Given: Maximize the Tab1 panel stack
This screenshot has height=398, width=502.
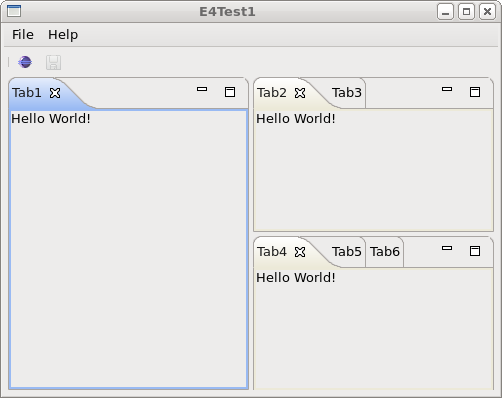Looking at the screenshot, I should 230,92.
